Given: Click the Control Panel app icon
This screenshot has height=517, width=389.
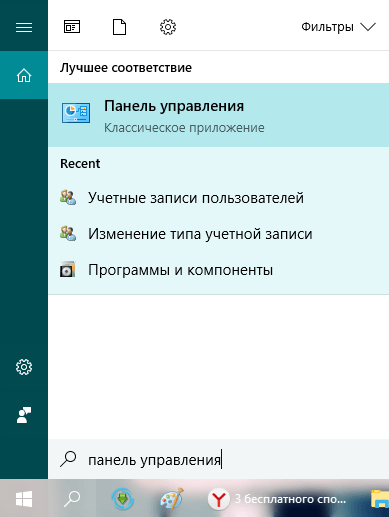Looking at the screenshot, I should pyautogui.click(x=76, y=113).
